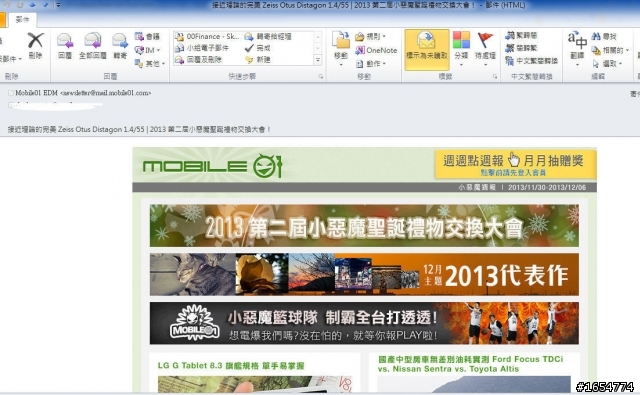The height and width of the screenshot is (395, 640).
Task: Open 小惡魔籃球隊 制霸全台打透透 banner
Action: point(364,323)
